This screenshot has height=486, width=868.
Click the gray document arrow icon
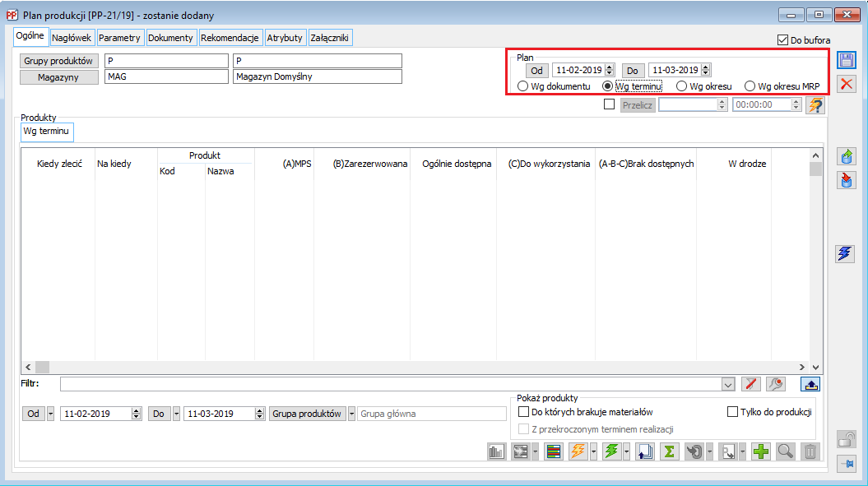point(728,451)
